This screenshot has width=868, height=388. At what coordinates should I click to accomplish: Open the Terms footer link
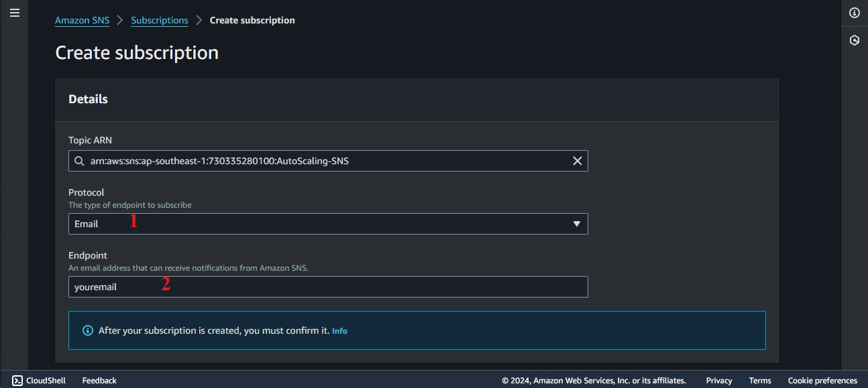pyautogui.click(x=760, y=381)
